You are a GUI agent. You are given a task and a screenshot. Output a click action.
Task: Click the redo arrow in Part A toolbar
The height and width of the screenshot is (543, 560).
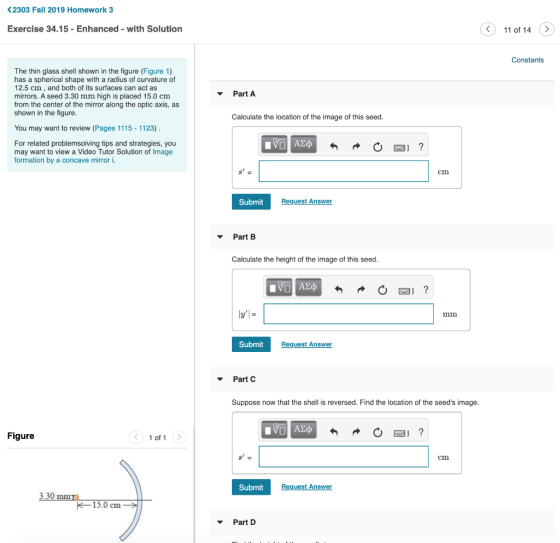pos(356,146)
